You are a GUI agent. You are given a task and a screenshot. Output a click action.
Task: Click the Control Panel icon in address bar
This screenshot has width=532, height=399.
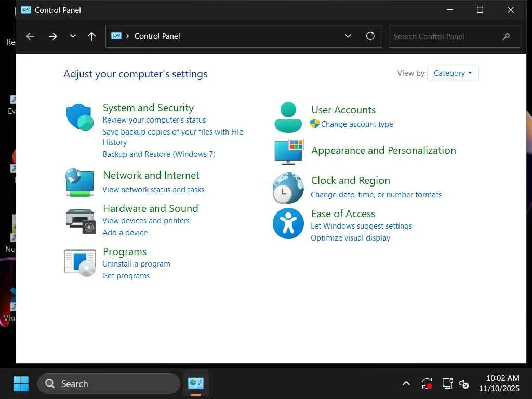coord(116,36)
